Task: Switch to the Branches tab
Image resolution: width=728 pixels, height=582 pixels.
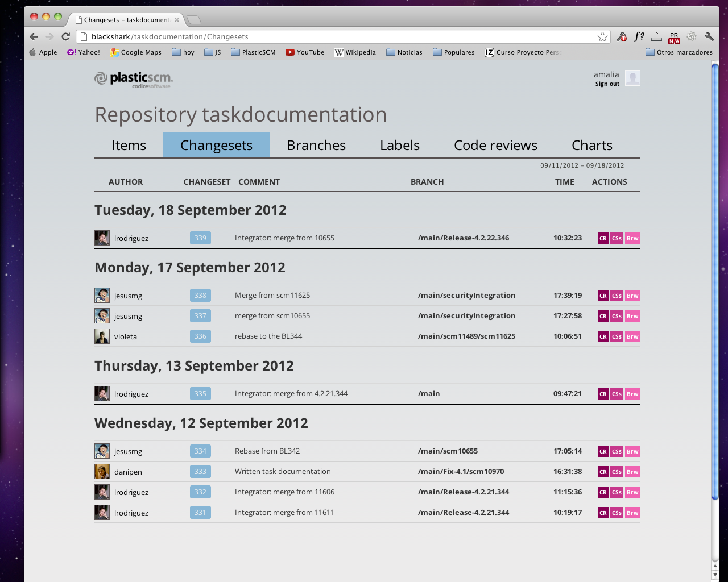Action: pos(316,145)
